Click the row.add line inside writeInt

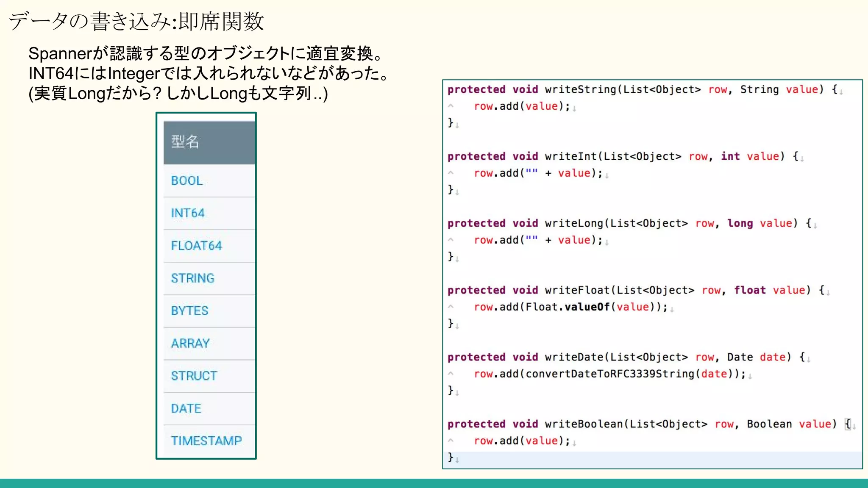(538, 173)
